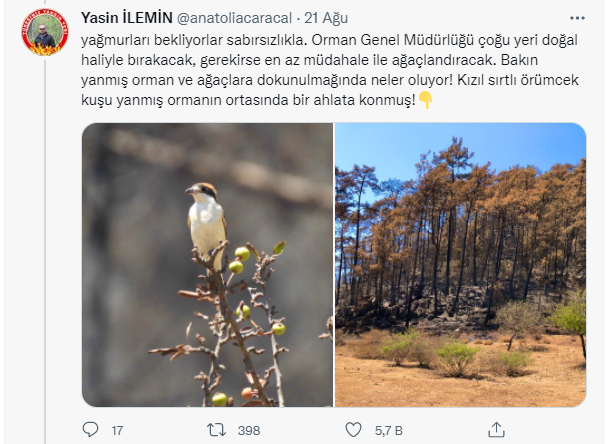The image size is (607, 444).
Task: Click the retweet count 398
Action: 249,430
